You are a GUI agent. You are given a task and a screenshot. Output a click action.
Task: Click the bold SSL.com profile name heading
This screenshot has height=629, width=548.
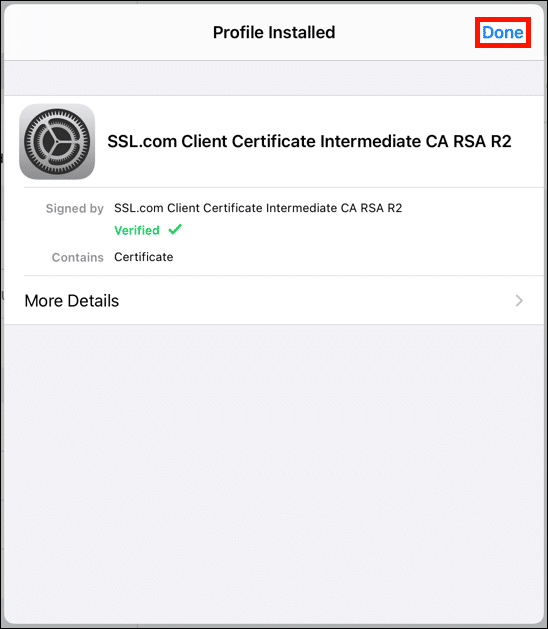309,141
